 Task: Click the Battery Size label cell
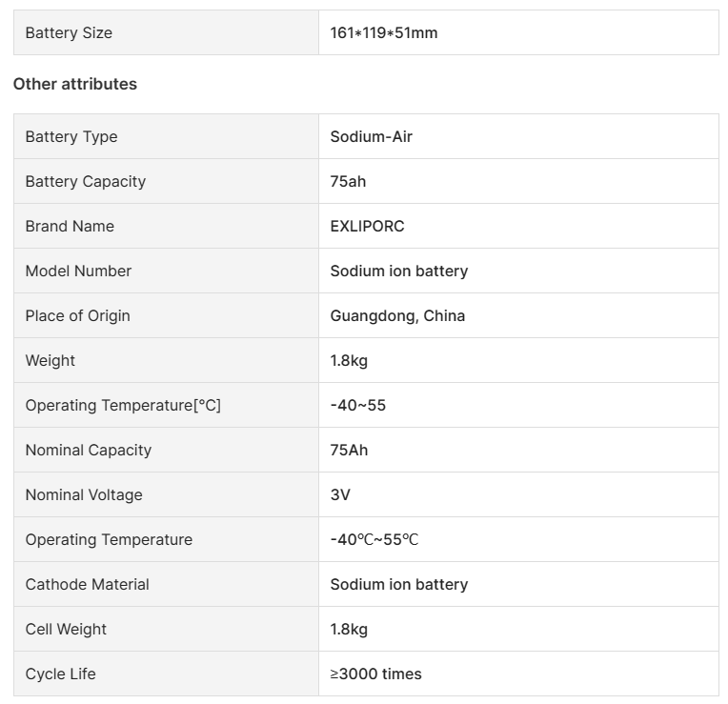coord(69,32)
